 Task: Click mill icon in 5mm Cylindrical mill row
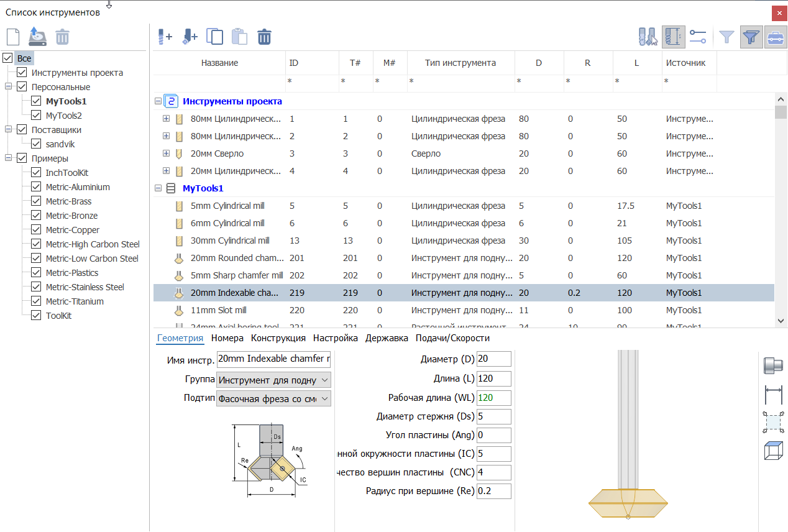[178, 206]
